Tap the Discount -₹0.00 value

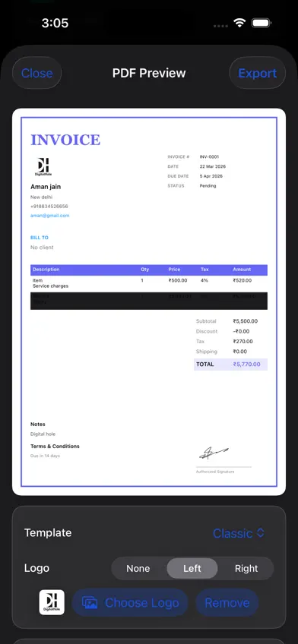pyautogui.click(x=241, y=331)
